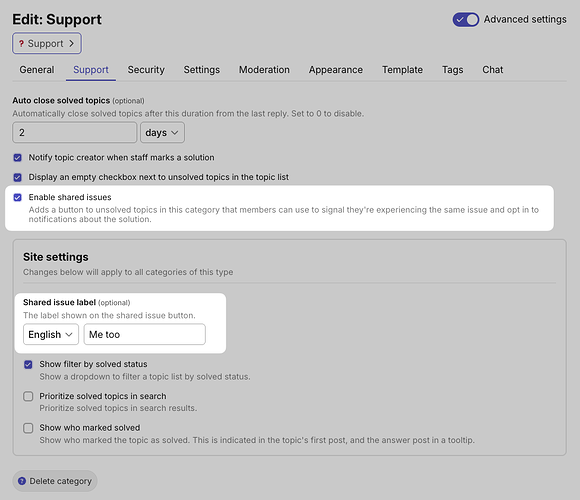Click the Edit: Support page title
Screen dimensions: 580x500
[x=57, y=20]
